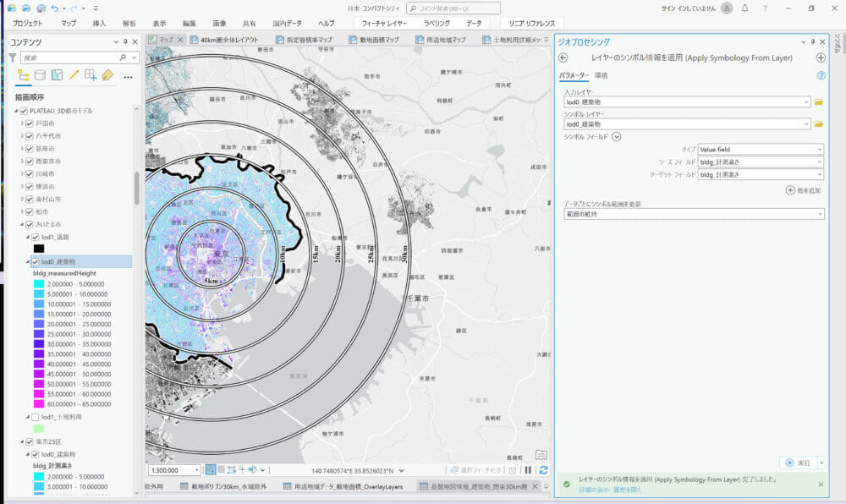This screenshot has height=504, width=846.
Task: Open the タイプ Value field dropdown
Action: pos(761,150)
